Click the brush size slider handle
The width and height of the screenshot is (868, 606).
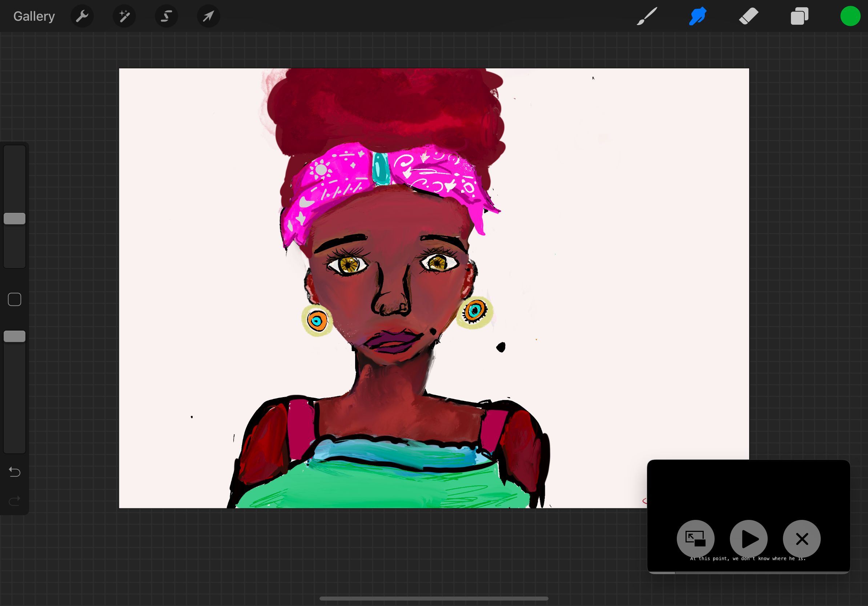point(15,218)
